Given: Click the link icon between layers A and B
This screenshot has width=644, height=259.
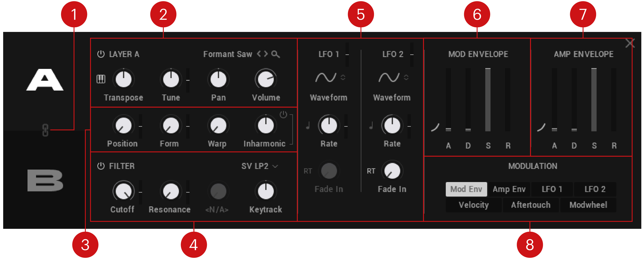Looking at the screenshot, I should click(45, 130).
